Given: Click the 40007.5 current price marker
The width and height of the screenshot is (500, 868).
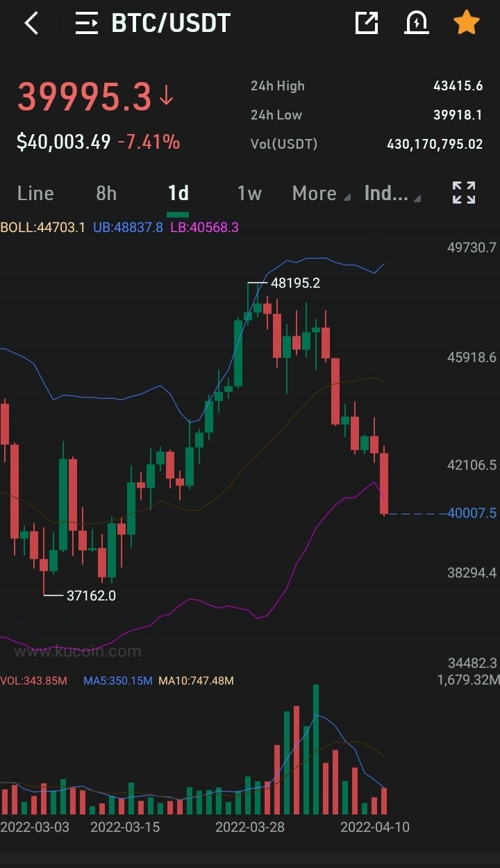Looking at the screenshot, I should 472,514.
